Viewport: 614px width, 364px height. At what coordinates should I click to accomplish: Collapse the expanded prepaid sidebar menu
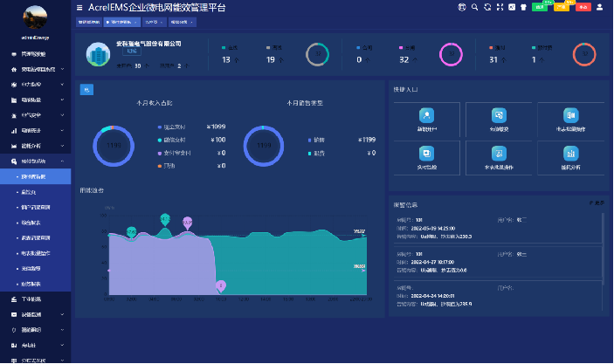point(35,161)
